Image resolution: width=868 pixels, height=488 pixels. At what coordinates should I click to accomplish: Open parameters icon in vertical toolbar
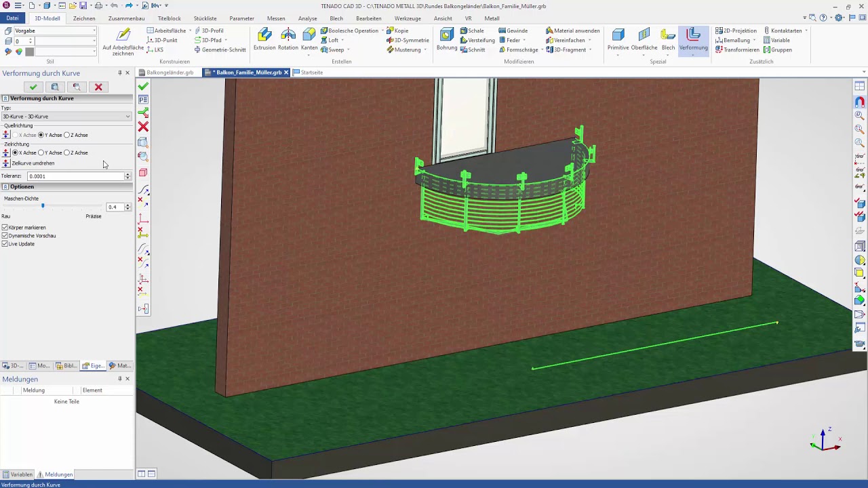coord(143,100)
